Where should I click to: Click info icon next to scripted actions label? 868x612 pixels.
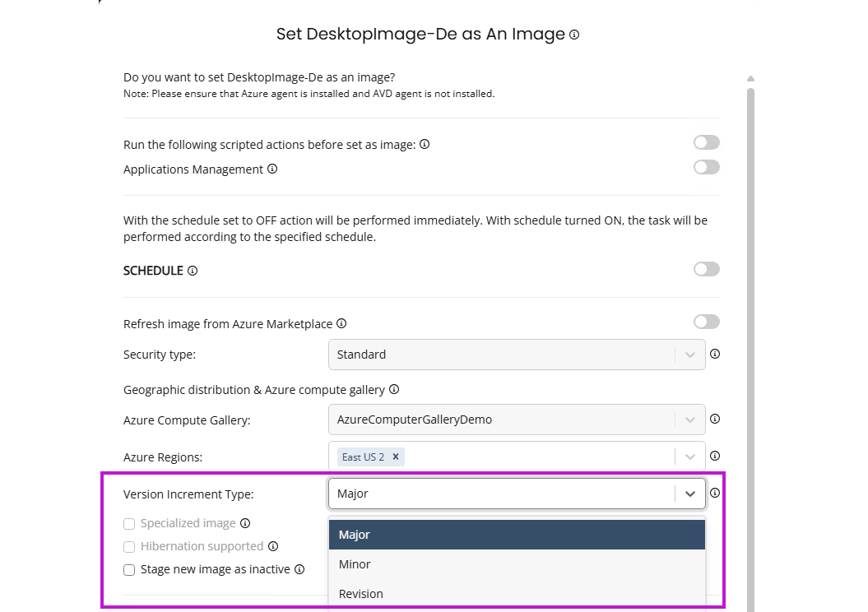pos(425,144)
